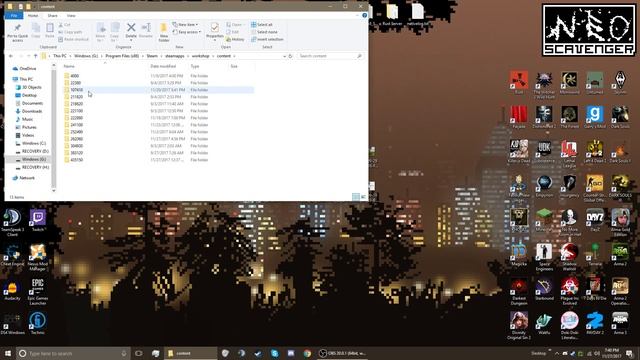Image resolution: width=640 pixels, height=360 pixels.
Task: Switch to the Share ribbon tab
Action: click(52, 16)
